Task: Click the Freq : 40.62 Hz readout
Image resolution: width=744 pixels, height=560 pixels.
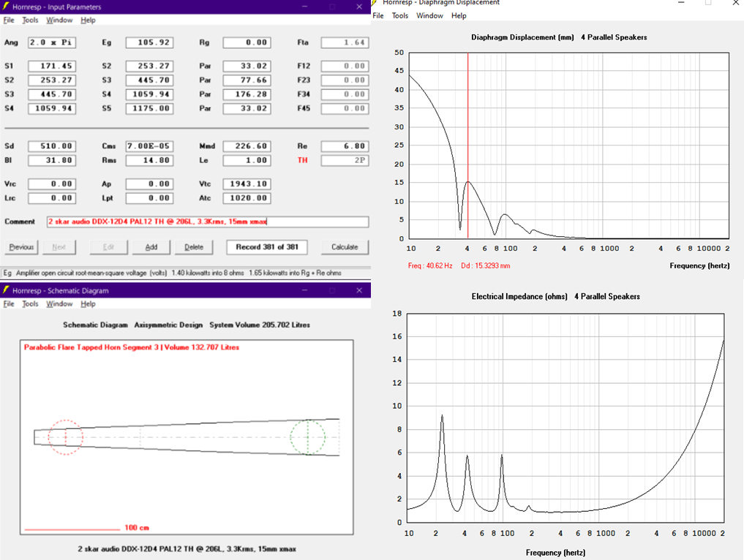Action: coord(430,266)
